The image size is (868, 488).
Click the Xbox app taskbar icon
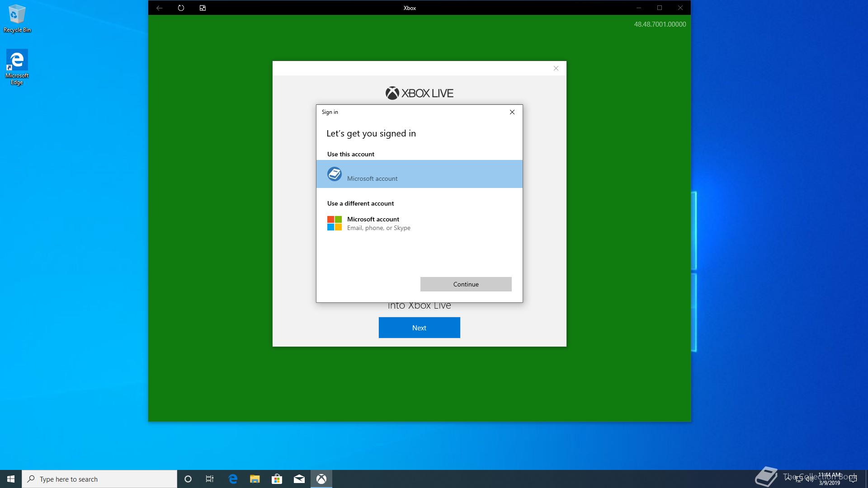tap(321, 479)
